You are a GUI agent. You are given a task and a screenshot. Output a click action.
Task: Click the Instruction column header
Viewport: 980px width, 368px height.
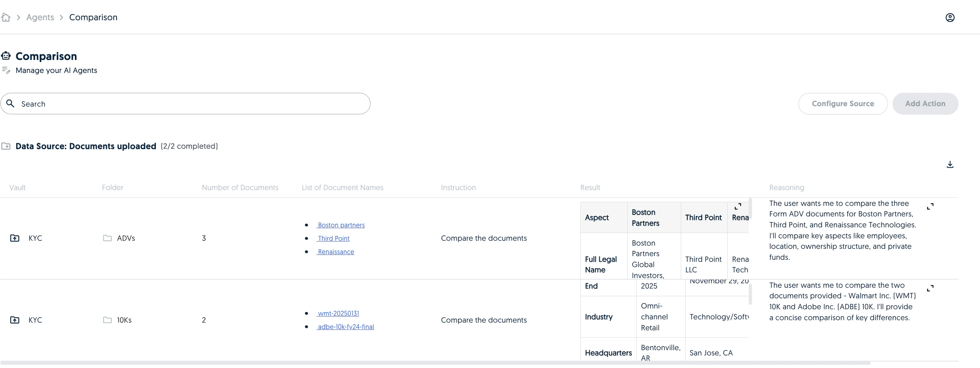point(458,188)
